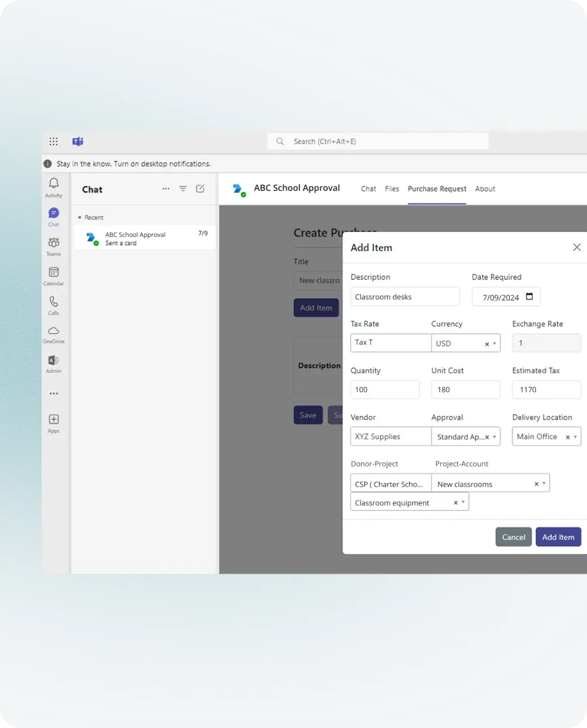Click ABC School Approval app logo in header
This screenshot has height=728, width=587.
point(239,190)
